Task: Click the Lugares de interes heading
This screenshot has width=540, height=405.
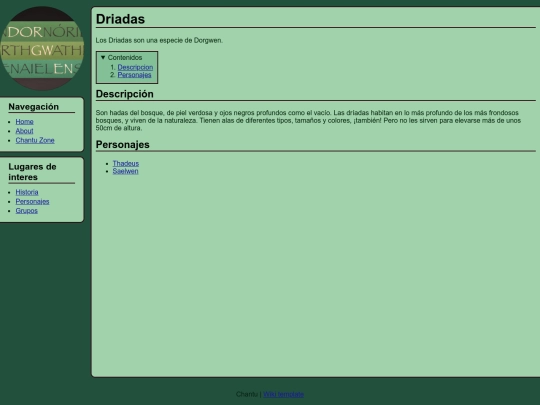Action: pos(32,172)
